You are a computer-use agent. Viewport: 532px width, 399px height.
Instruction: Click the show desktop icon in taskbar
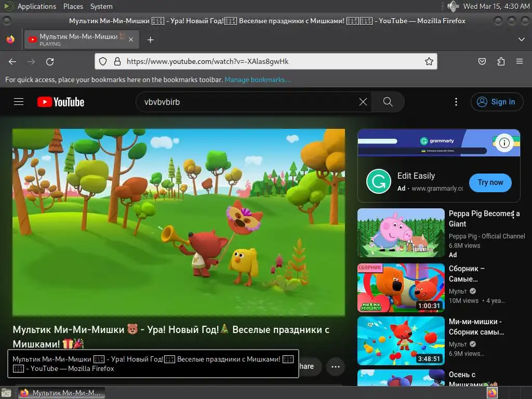pyautogui.click(x=6, y=393)
